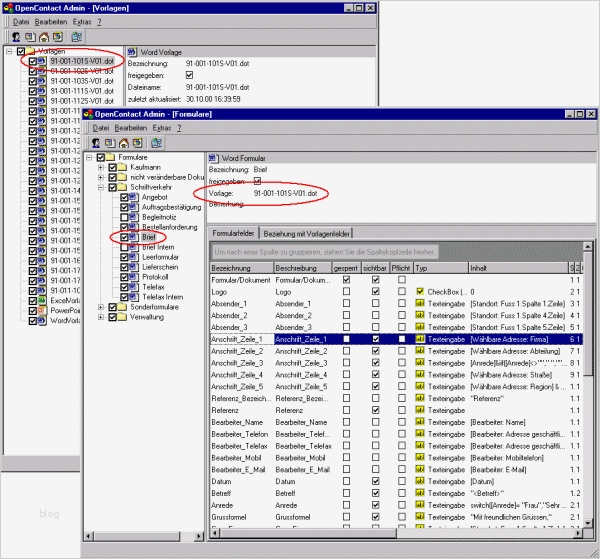Click the PowerPoint icon in the Vorlagen tree

pyautogui.click(x=42, y=310)
